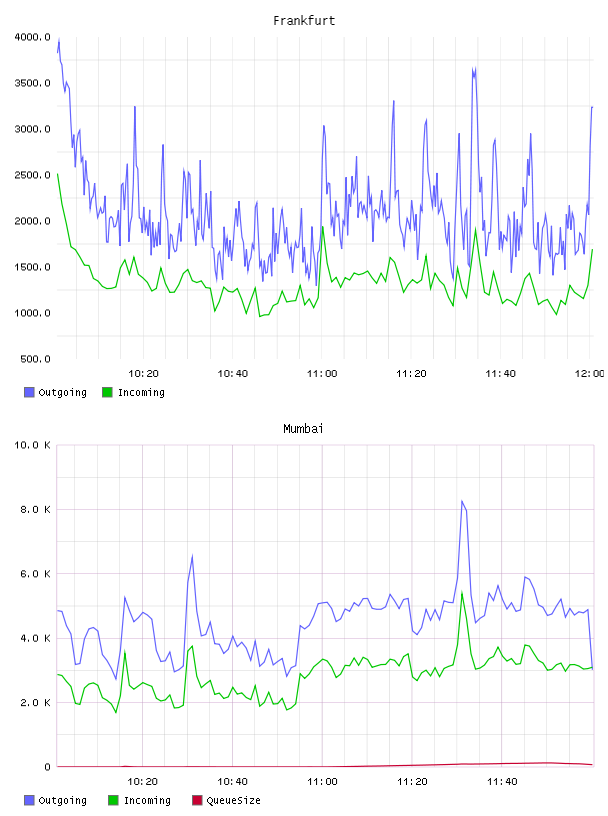Click the 10:20 time label on Mumbai chart
608x816 pixels.
[x=143, y=782]
